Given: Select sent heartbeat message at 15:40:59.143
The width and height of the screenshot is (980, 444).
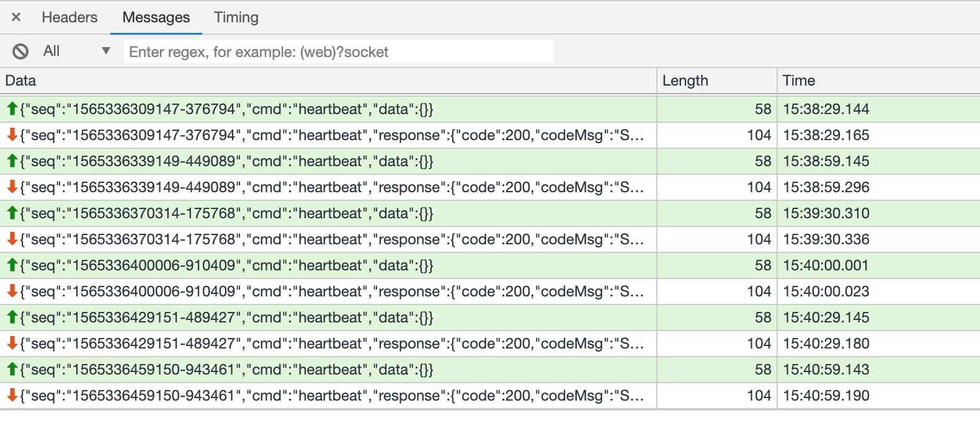Looking at the screenshot, I should tap(226, 370).
